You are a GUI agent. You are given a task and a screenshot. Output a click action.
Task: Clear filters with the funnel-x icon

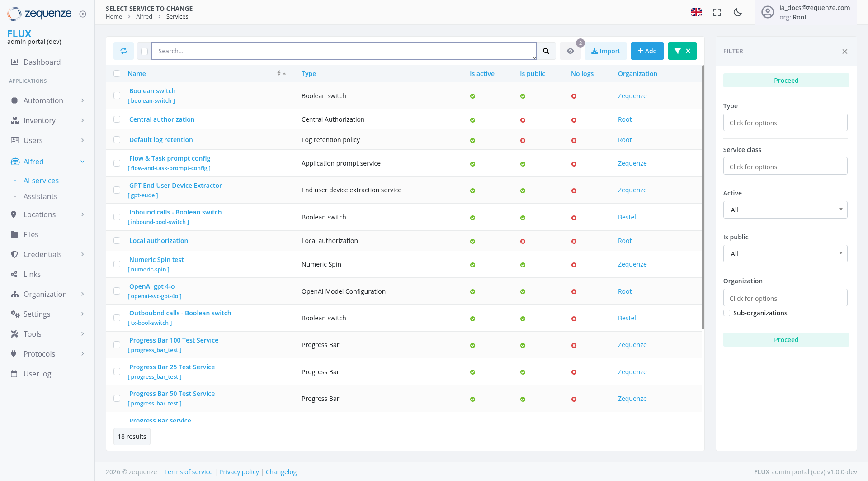click(682, 51)
